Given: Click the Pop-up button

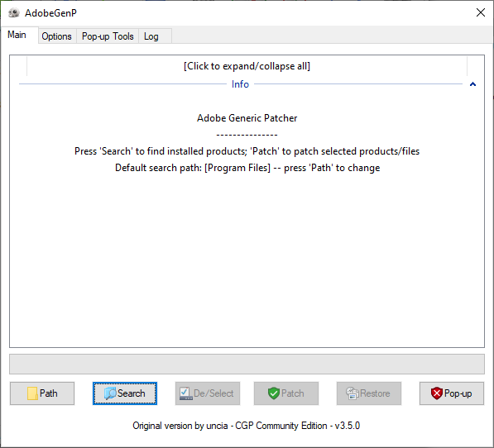Looking at the screenshot, I should [x=452, y=393].
